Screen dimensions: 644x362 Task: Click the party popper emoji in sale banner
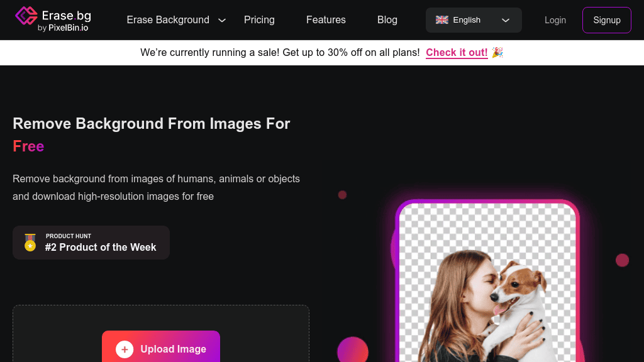pyautogui.click(x=497, y=52)
